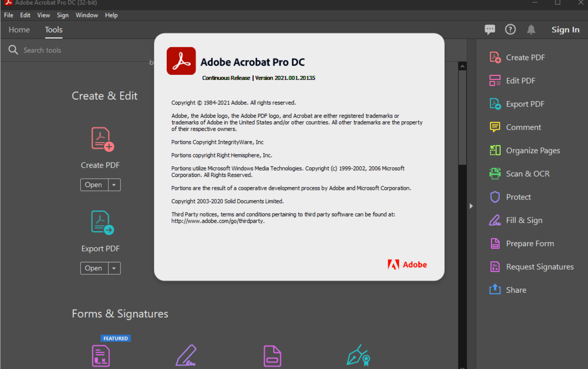This screenshot has width=588, height=369.
Task: Click the Sign In button
Action: [x=565, y=30]
